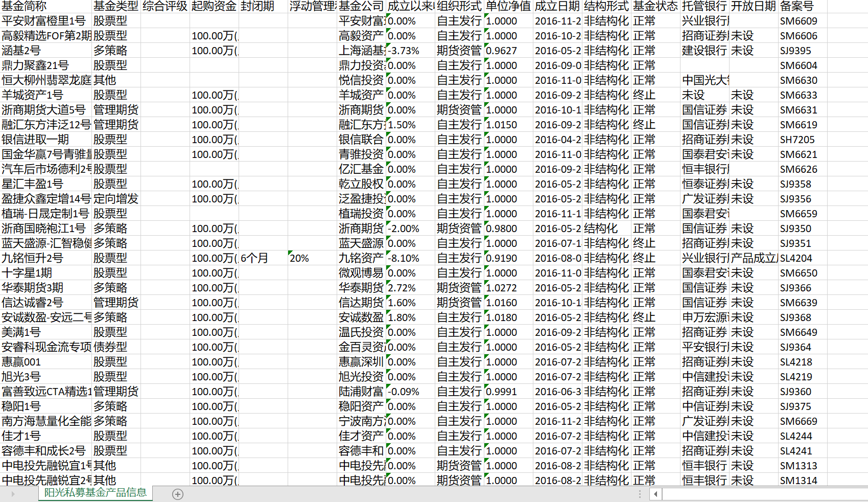Click the fund name 星汇丰盈1号

[32, 184]
